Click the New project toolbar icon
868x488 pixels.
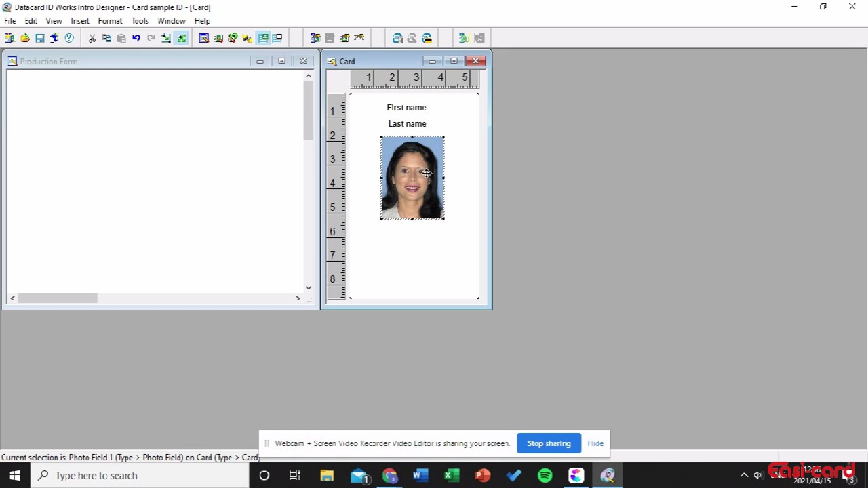pyautogui.click(x=9, y=38)
